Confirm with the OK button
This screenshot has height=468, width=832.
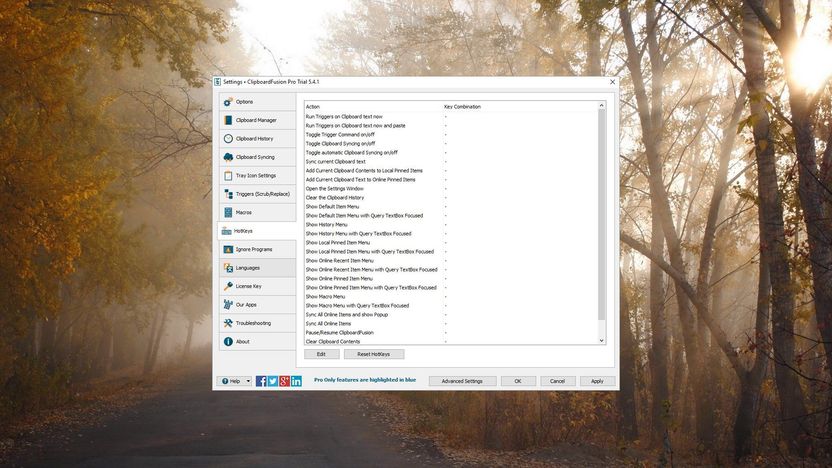(518, 381)
